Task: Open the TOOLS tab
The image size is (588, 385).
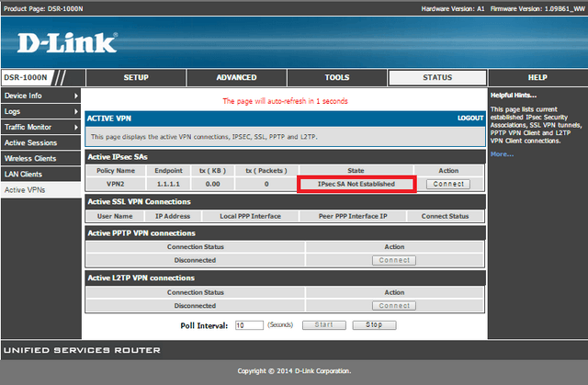Action: click(x=337, y=77)
